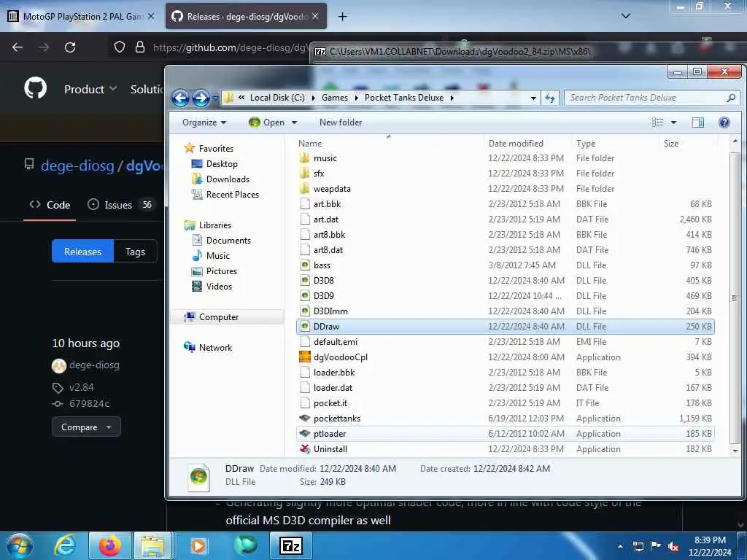The width and height of the screenshot is (747, 560).
Task: Click the dege-diosg author link
Action: 94,365
